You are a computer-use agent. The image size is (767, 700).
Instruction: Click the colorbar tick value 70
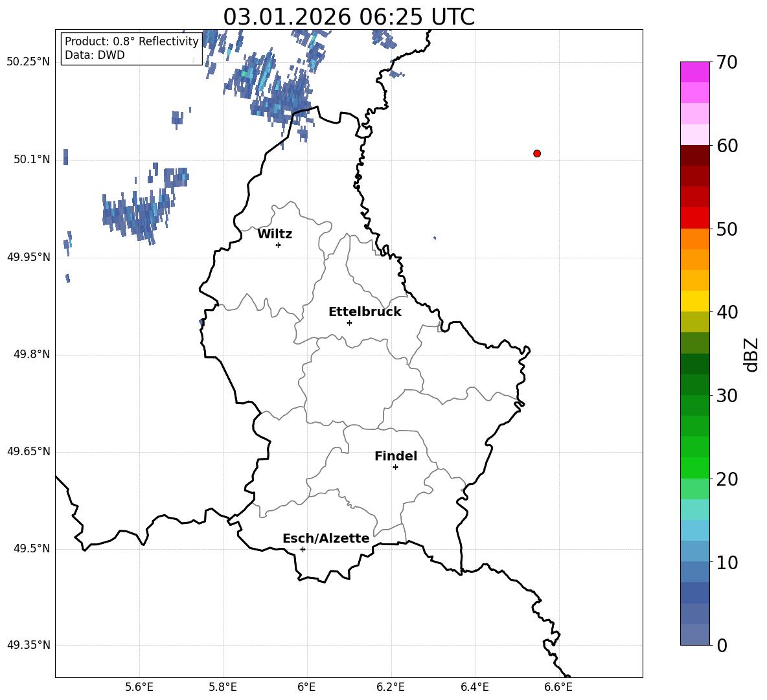click(x=726, y=62)
